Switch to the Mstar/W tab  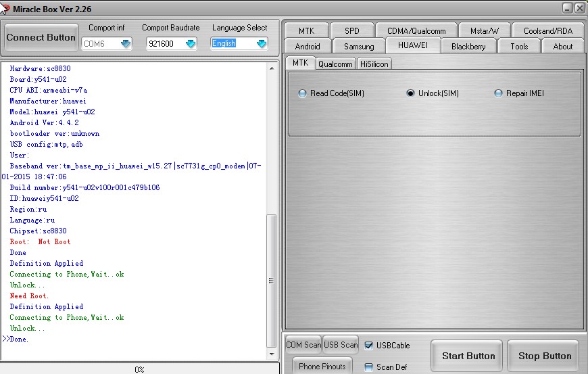(x=485, y=30)
